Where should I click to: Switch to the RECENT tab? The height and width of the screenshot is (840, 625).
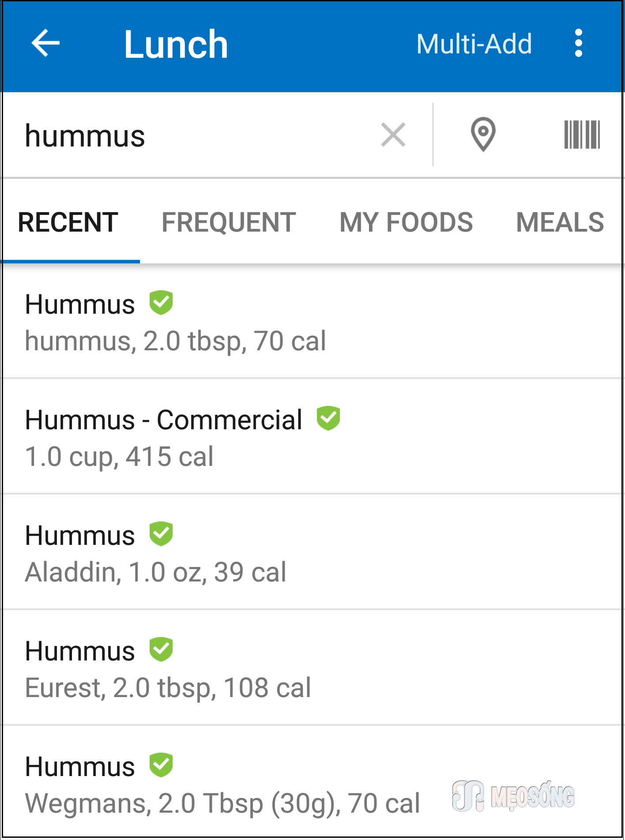tap(68, 222)
